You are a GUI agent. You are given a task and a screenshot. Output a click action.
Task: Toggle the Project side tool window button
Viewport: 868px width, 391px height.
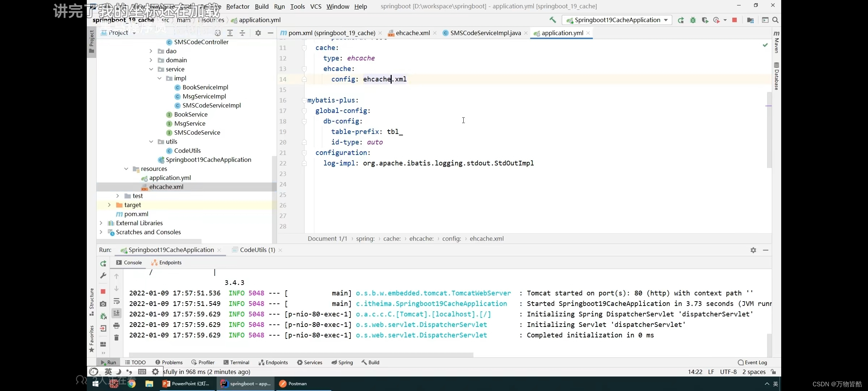[92, 42]
